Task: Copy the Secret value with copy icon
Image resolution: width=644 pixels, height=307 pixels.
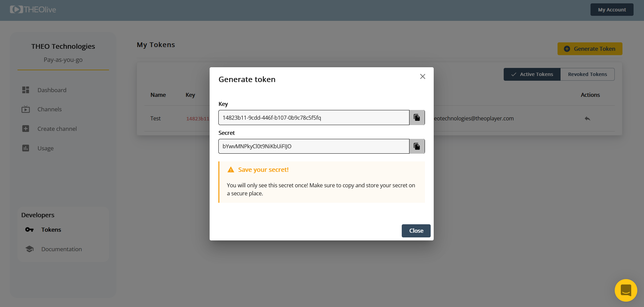Action: pos(417,146)
